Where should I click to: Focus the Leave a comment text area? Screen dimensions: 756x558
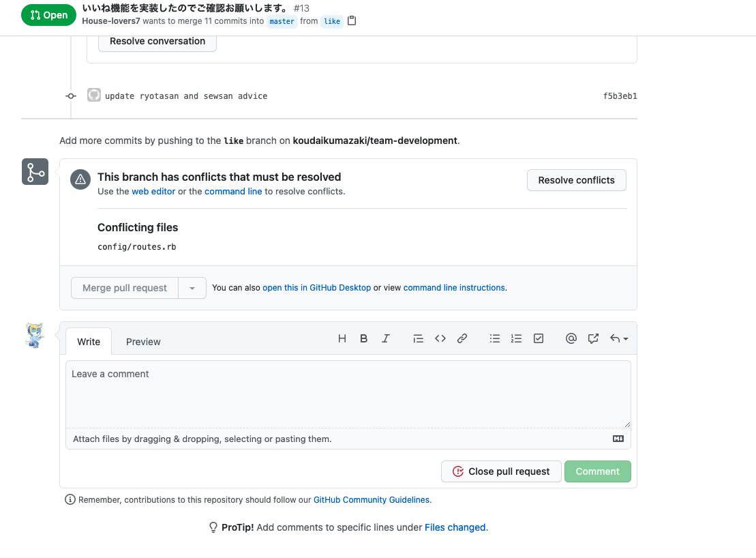[x=348, y=394]
